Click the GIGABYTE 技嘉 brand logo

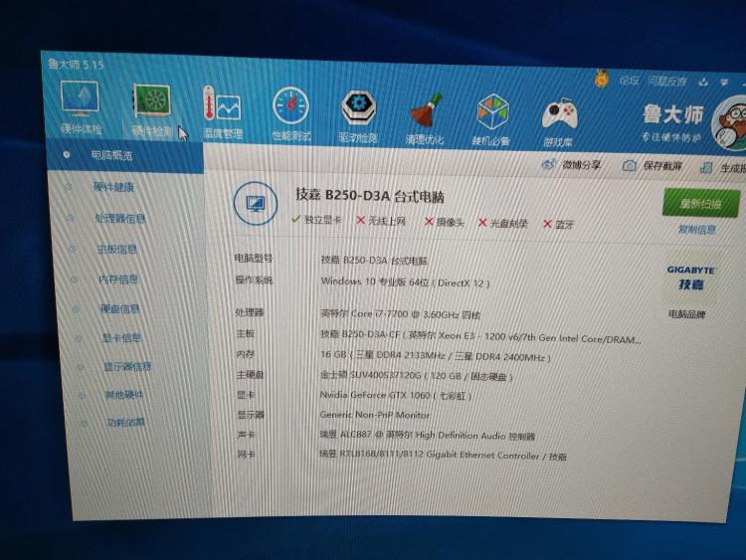coord(691,279)
